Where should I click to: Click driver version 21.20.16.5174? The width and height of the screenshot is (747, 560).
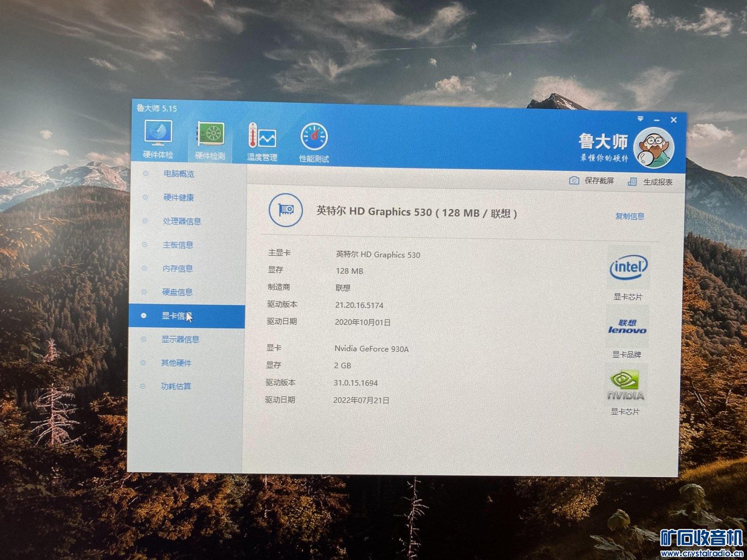coord(359,305)
